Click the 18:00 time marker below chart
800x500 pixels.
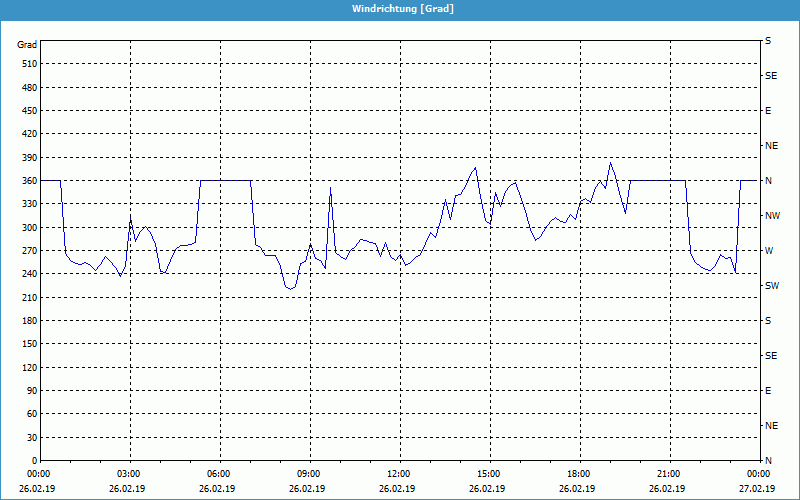579,474
